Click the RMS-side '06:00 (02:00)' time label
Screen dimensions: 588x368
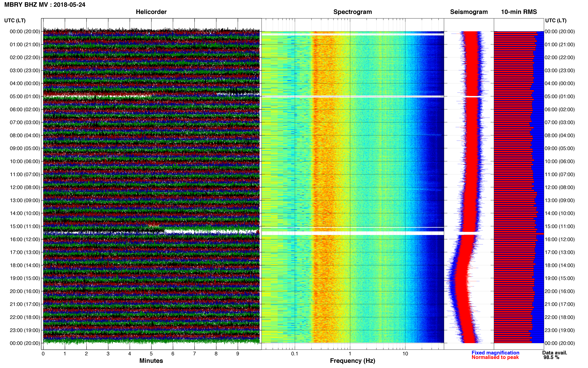pos(560,110)
